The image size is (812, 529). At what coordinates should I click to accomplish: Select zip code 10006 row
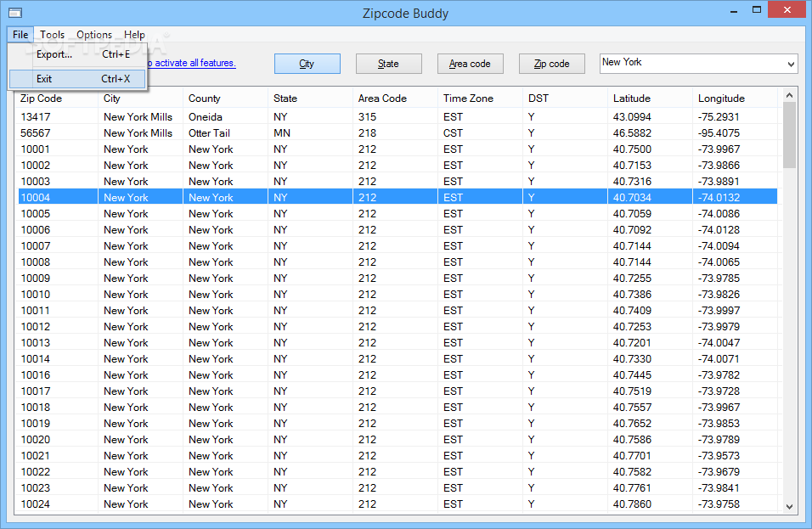pos(398,229)
